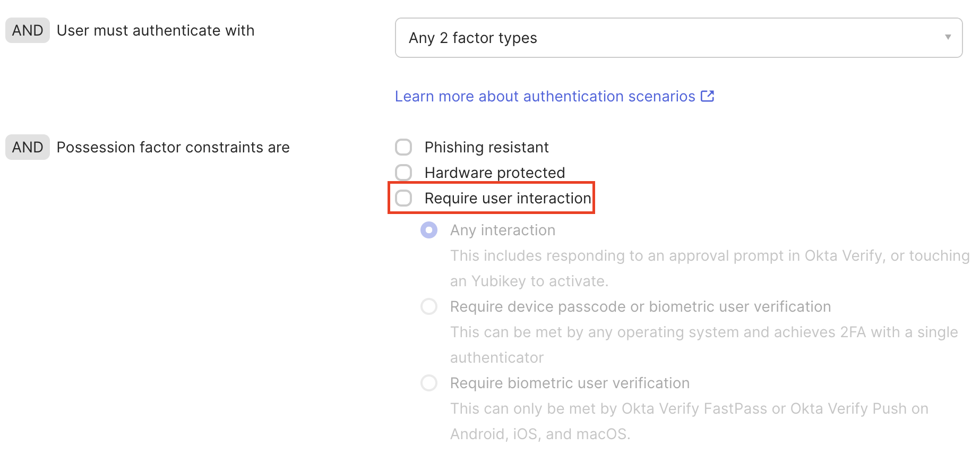
Task: Click the Hardware protected label
Action: pos(494,172)
